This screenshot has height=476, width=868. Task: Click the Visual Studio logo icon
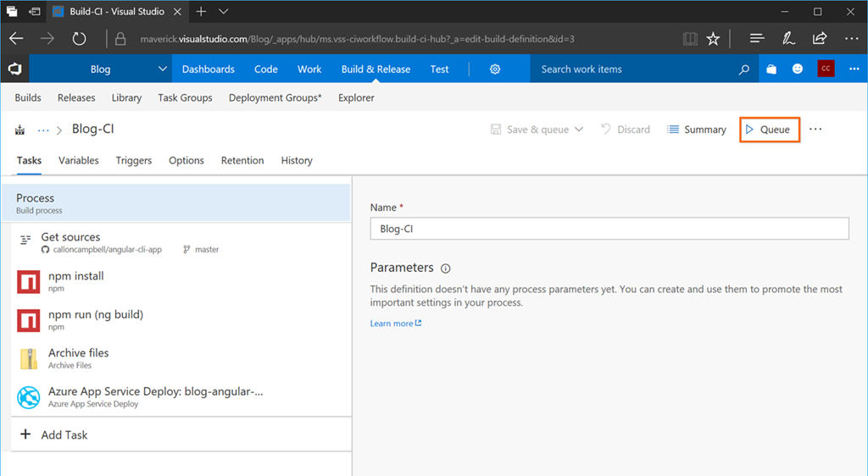pyautogui.click(x=15, y=69)
